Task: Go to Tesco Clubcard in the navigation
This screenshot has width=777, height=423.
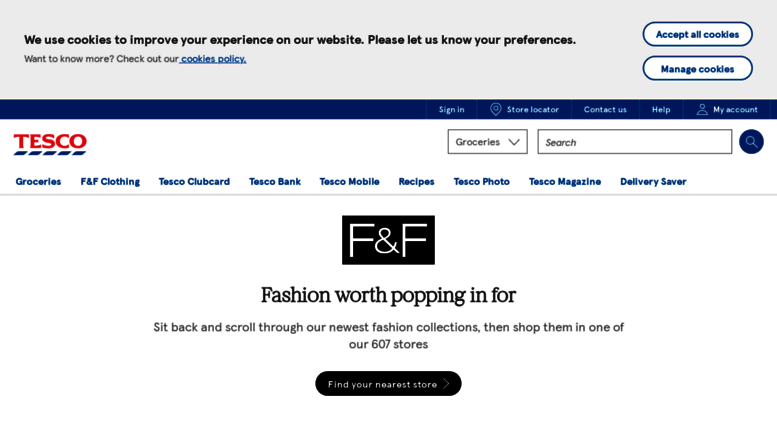Action: (x=194, y=182)
